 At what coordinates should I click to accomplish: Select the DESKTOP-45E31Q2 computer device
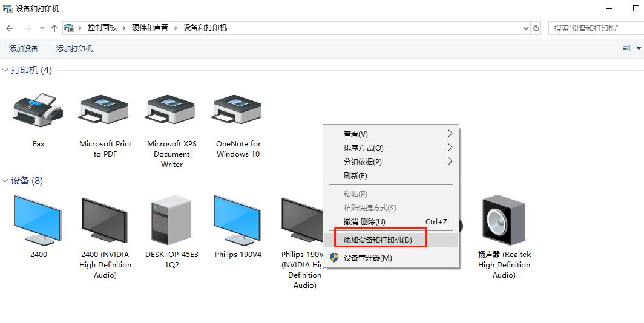(171, 220)
